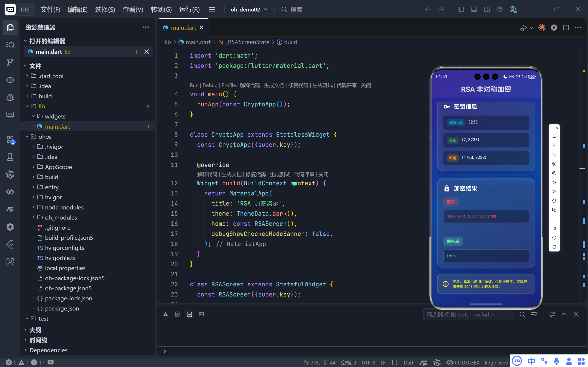Toggle the bottom panel layout button
Viewport: 588px width, 367px height.
pos(474,9)
